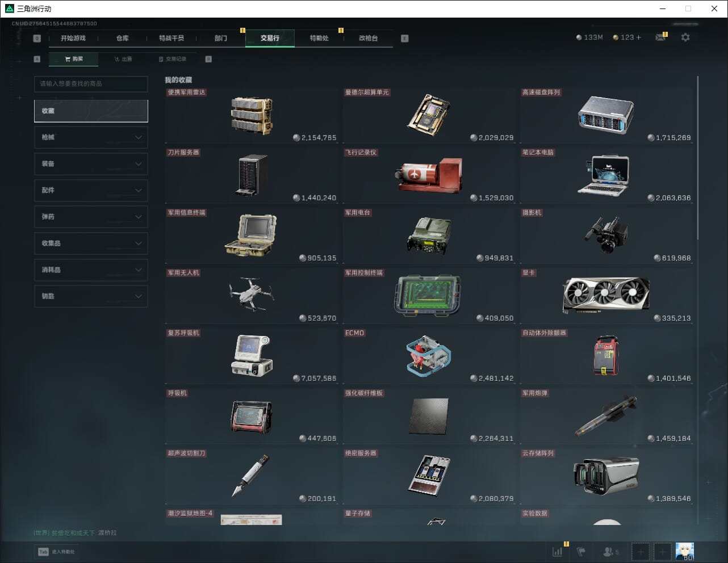Open the mail inbox envelope icon

click(660, 37)
